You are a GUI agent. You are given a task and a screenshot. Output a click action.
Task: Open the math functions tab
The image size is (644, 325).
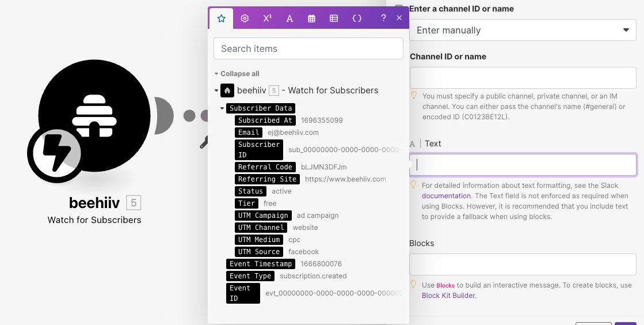tap(267, 18)
